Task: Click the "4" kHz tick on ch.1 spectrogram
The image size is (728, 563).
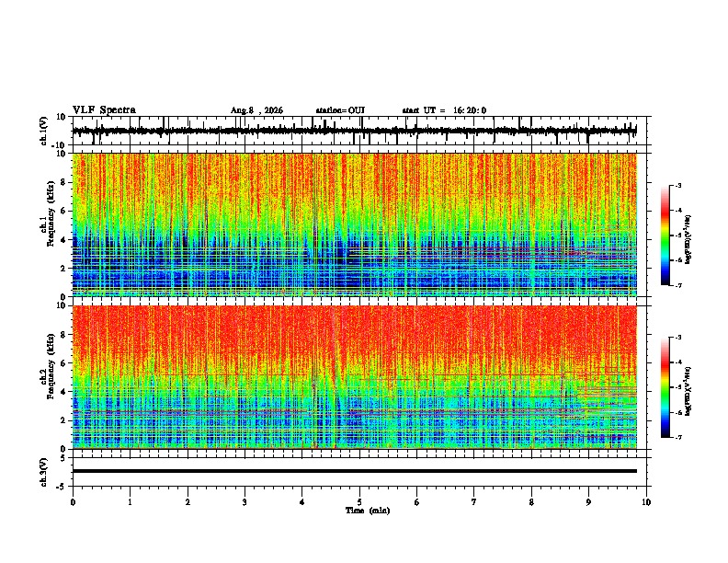Action: (63, 240)
